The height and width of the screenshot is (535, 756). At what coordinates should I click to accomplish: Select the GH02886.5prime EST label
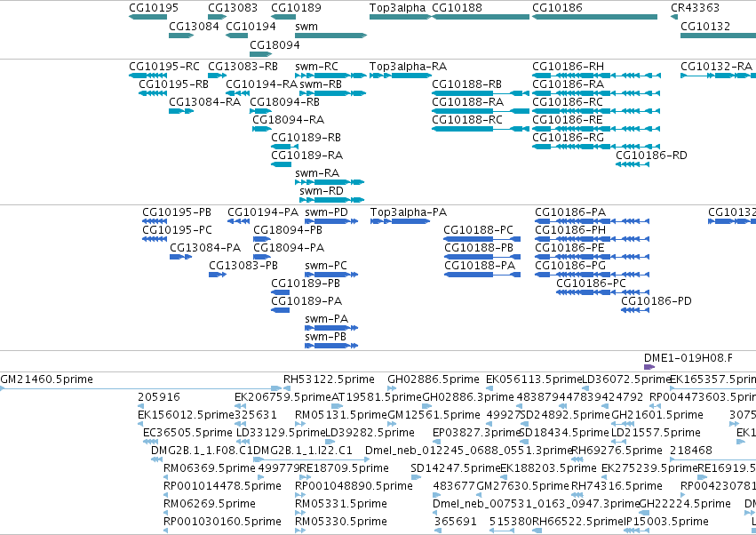click(434, 379)
